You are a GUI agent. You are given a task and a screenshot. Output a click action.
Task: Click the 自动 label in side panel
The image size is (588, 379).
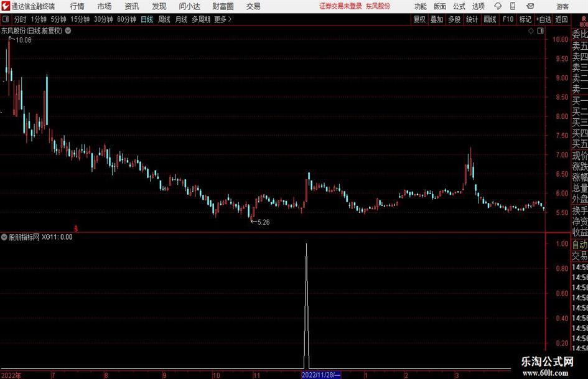(580, 245)
